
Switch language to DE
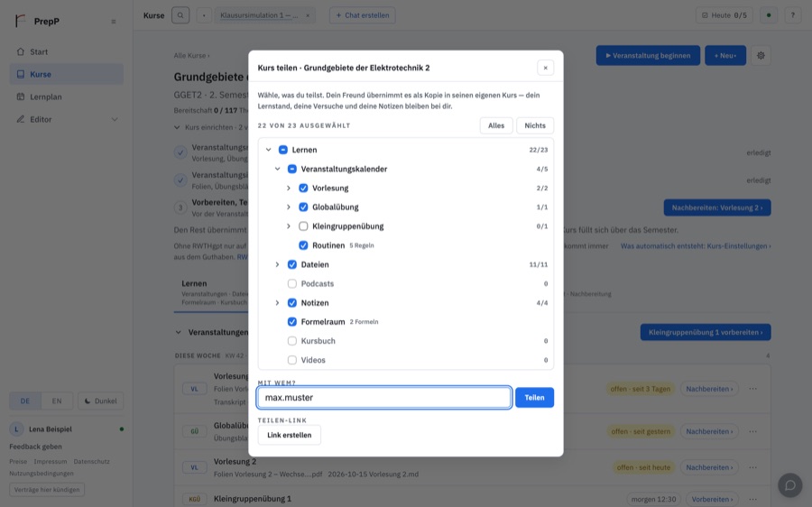click(25, 401)
